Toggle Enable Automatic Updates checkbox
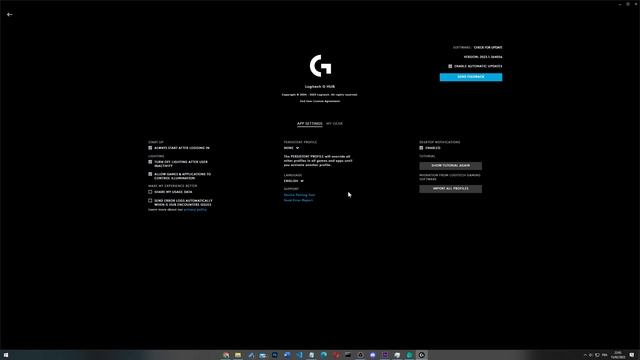The height and width of the screenshot is (360, 640). pyautogui.click(x=450, y=66)
